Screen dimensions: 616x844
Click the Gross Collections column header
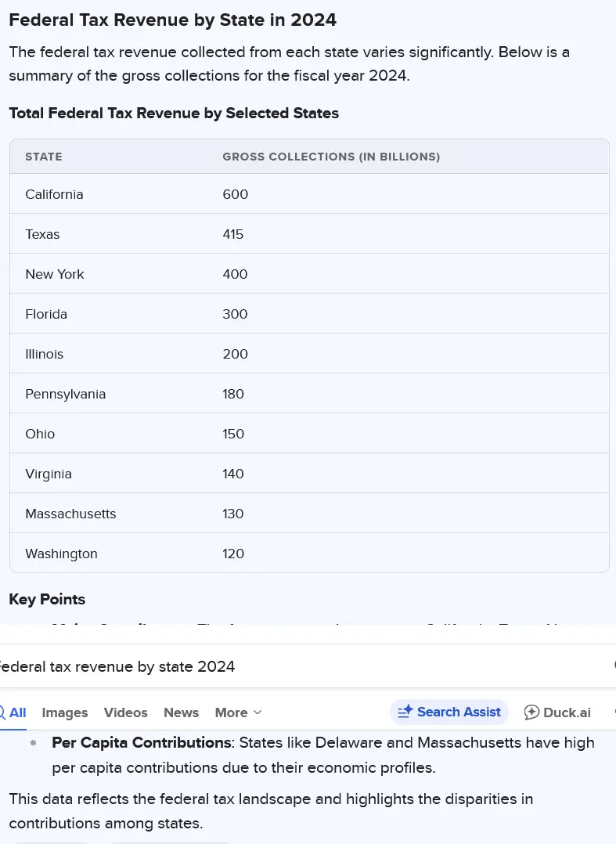pyautogui.click(x=331, y=157)
